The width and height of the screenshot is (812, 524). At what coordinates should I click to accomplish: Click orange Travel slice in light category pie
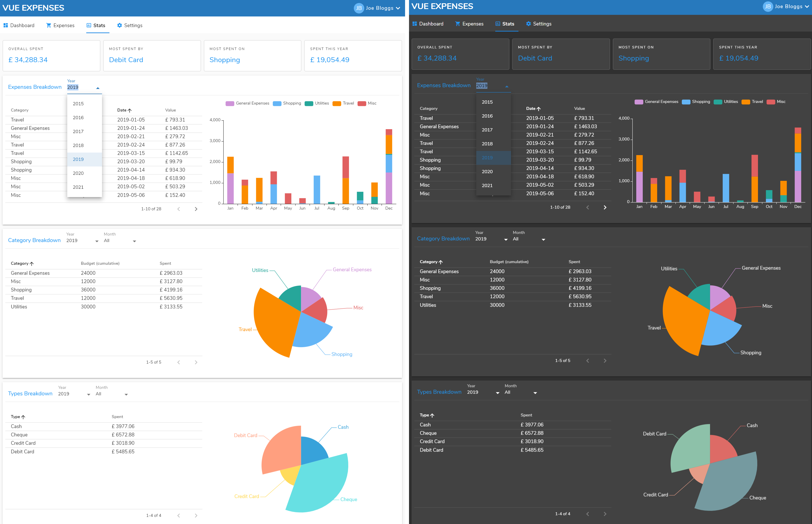click(275, 323)
